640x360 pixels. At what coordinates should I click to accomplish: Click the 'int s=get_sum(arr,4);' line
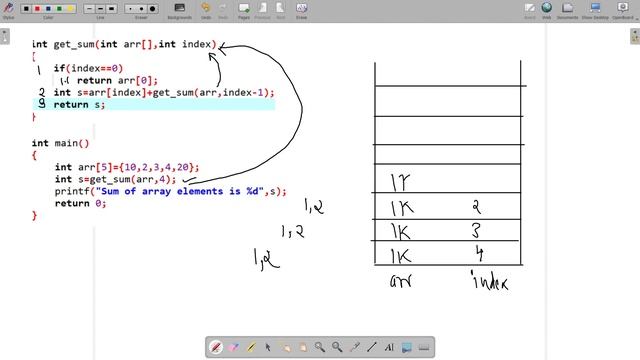pos(116,179)
